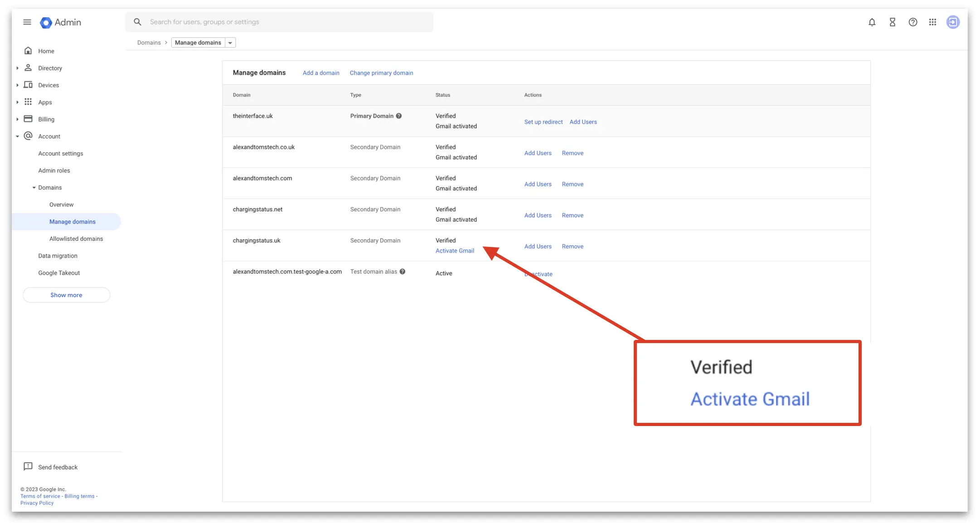The width and height of the screenshot is (980, 523).
Task: Collapse the Account section arrow
Action: click(x=17, y=136)
